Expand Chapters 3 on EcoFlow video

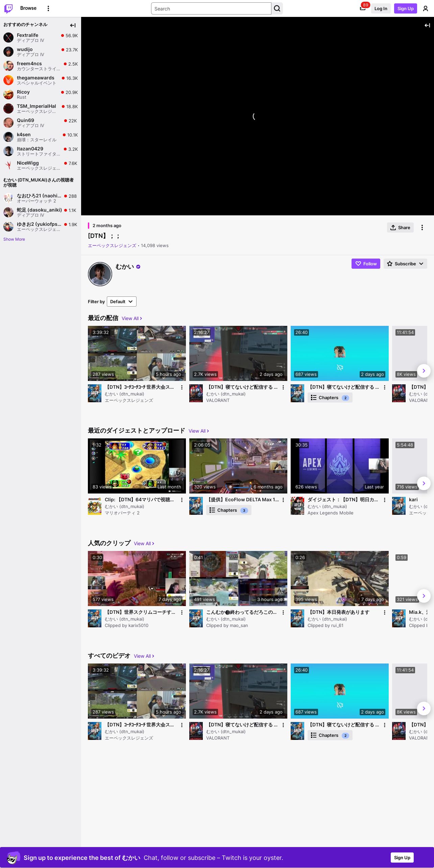pyautogui.click(x=228, y=510)
